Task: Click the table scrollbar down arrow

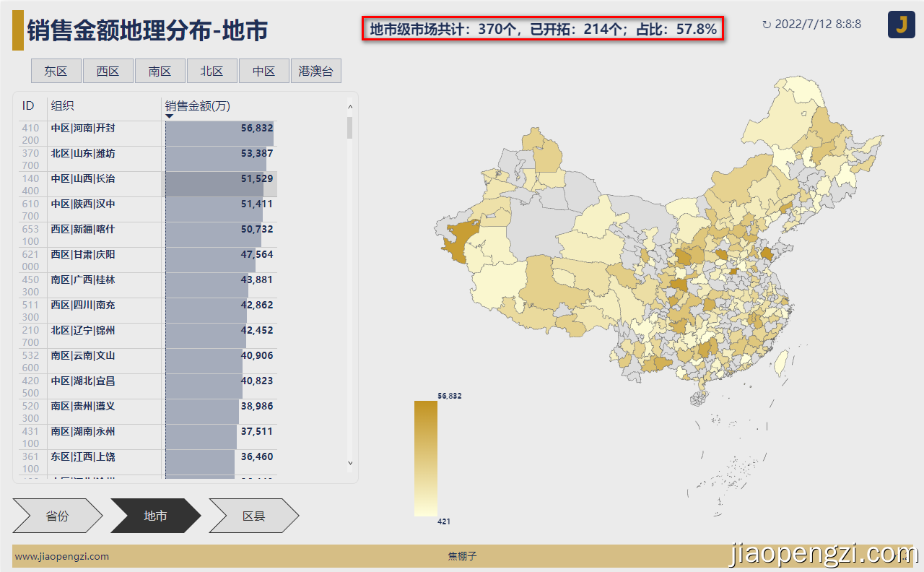Action: tap(350, 463)
